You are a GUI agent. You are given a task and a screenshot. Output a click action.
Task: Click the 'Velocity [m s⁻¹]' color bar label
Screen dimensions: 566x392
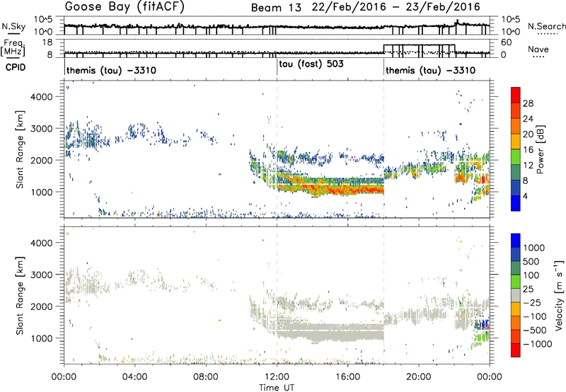tap(559, 295)
